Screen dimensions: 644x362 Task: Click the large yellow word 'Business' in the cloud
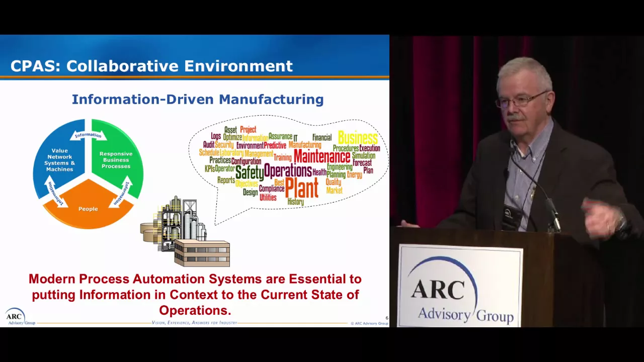tap(358, 138)
